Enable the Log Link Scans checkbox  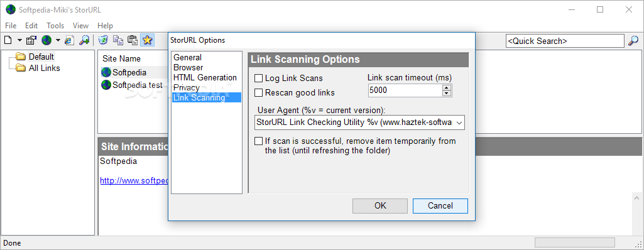coord(258,78)
